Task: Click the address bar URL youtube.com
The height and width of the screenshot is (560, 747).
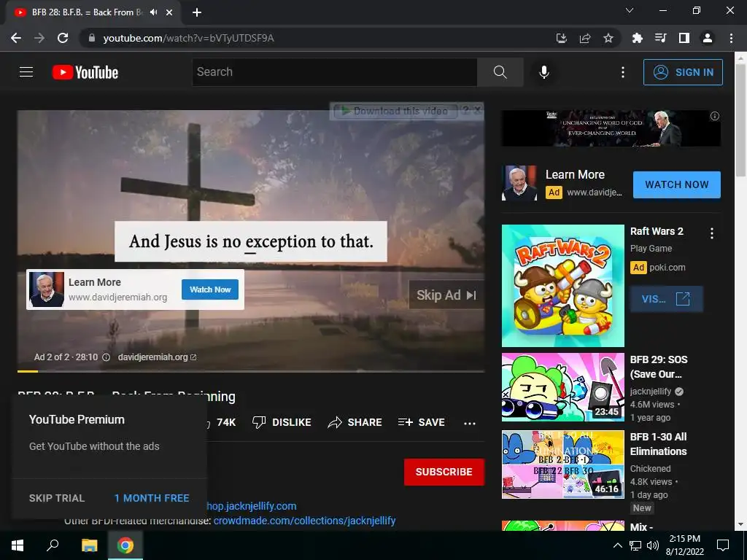Action: coord(189,38)
